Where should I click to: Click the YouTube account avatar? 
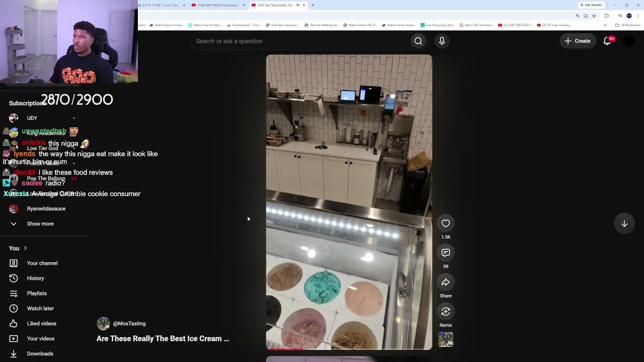629,41
